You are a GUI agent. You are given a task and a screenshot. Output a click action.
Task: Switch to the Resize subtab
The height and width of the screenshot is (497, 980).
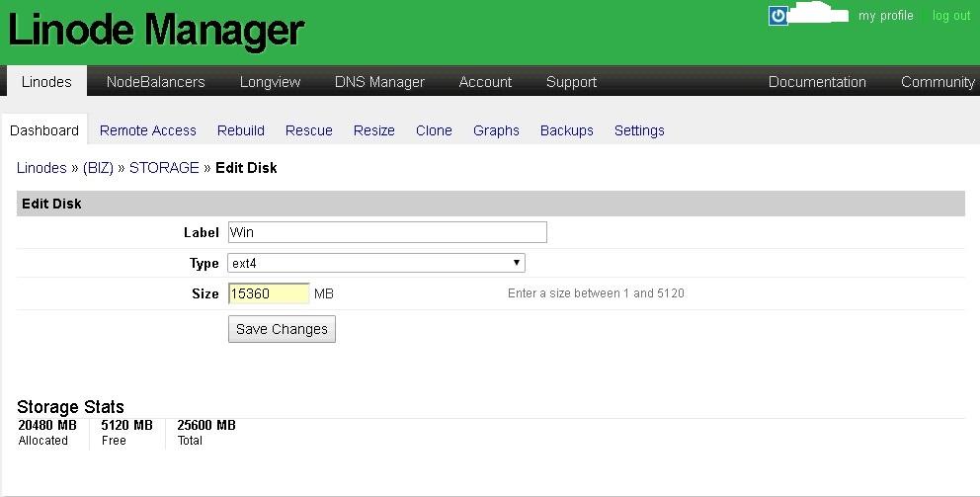click(373, 130)
